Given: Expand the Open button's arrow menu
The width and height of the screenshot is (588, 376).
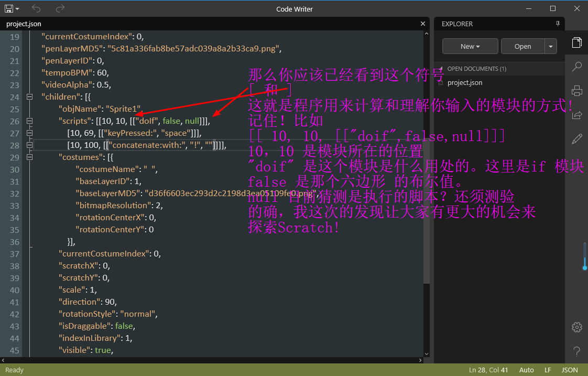Looking at the screenshot, I should click(x=551, y=46).
